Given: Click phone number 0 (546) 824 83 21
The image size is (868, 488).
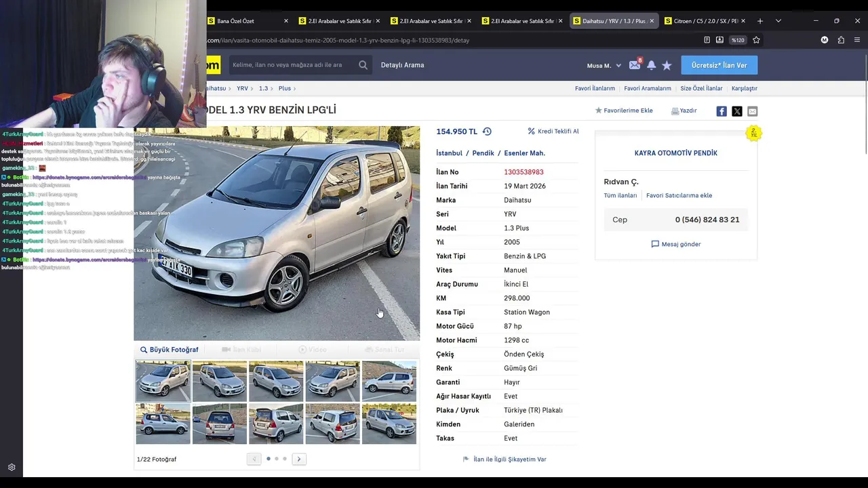Looking at the screenshot, I should point(707,220).
